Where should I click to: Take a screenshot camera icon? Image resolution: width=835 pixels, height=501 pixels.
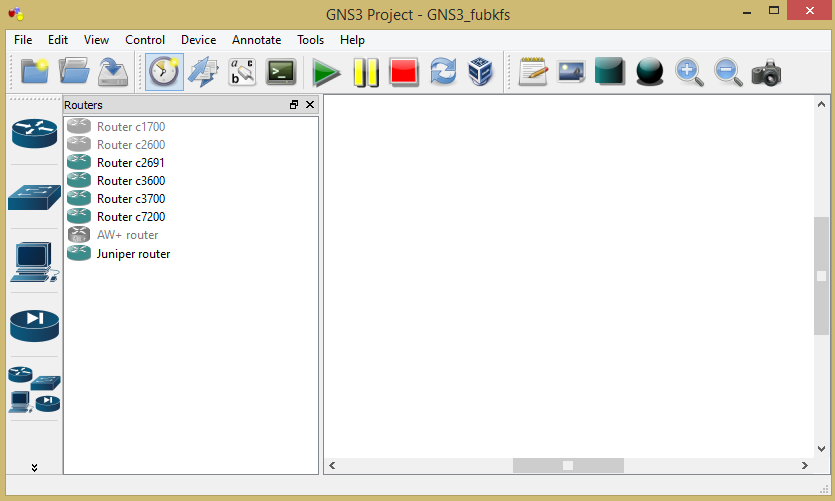point(766,72)
